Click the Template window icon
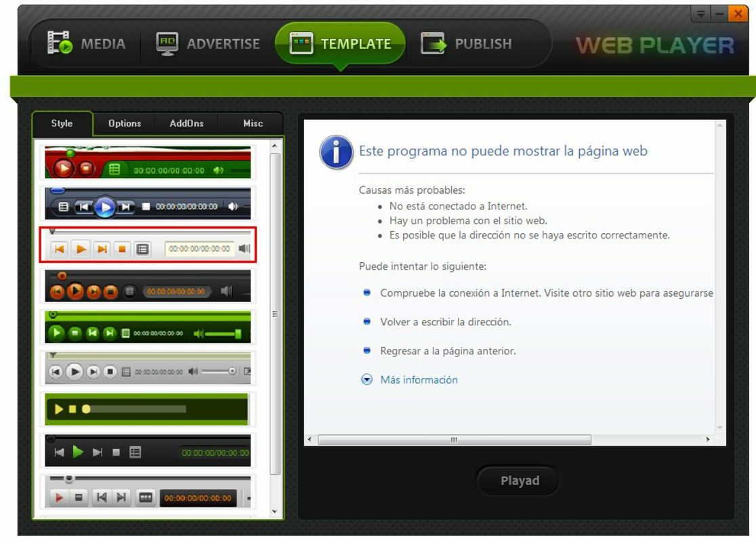The height and width of the screenshot is (542, 756). click(301, 43)
